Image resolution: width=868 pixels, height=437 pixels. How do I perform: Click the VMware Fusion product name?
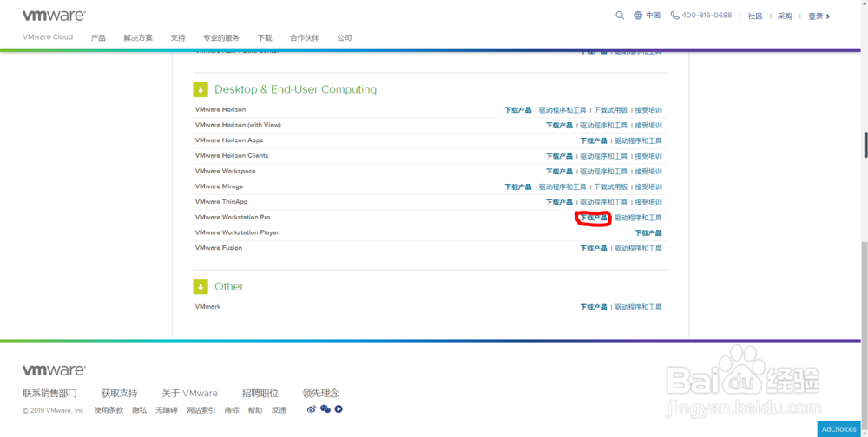[x=219, y=248]
